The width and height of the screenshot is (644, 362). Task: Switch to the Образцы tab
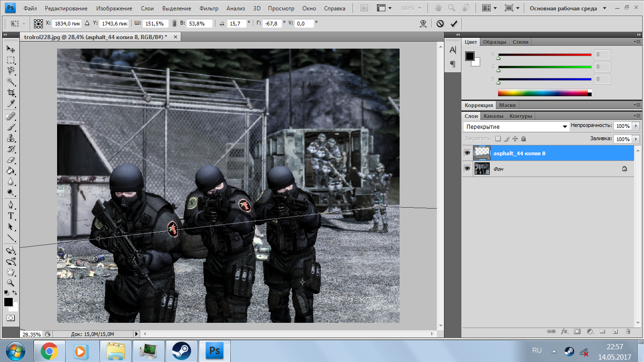click(x=494, y=42)
